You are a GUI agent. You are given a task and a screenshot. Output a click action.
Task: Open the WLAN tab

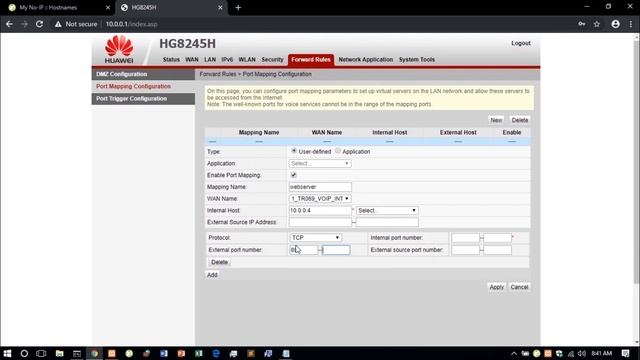pyautogui.click(x=247, y=60)
